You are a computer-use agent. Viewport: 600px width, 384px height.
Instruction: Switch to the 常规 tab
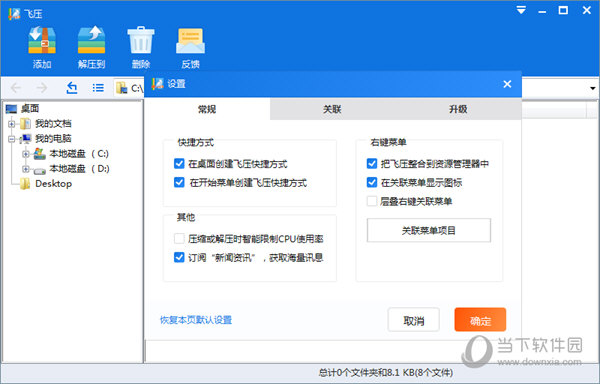click(x=207, y=109)
